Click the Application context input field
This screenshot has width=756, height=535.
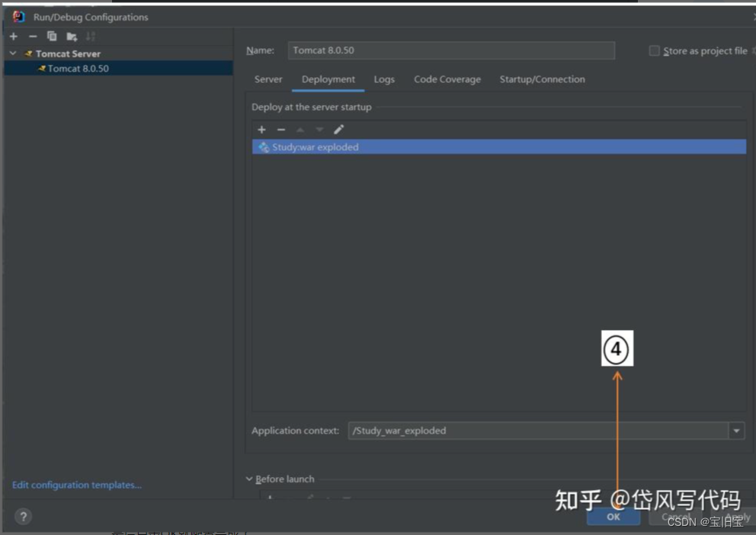coord(538,431)
